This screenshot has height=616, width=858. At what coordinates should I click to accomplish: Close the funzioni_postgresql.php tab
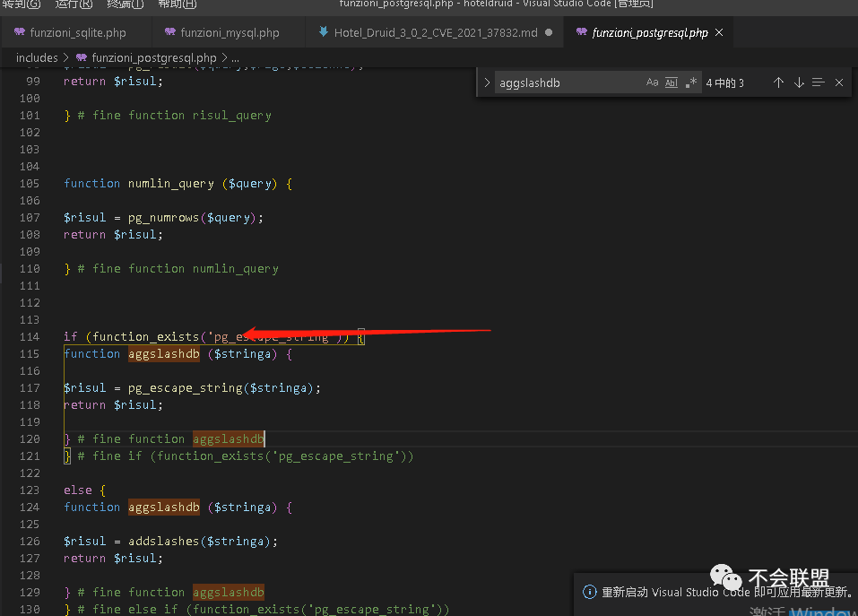tap(719, 32)
